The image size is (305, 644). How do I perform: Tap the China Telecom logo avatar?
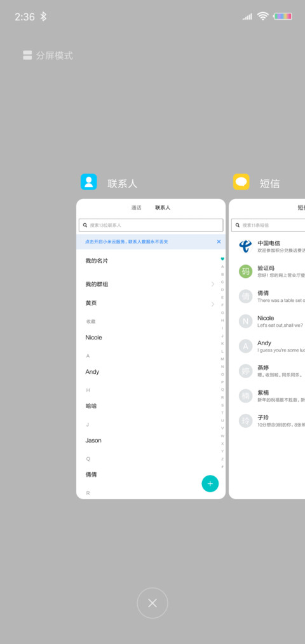(x=245, y=247)
